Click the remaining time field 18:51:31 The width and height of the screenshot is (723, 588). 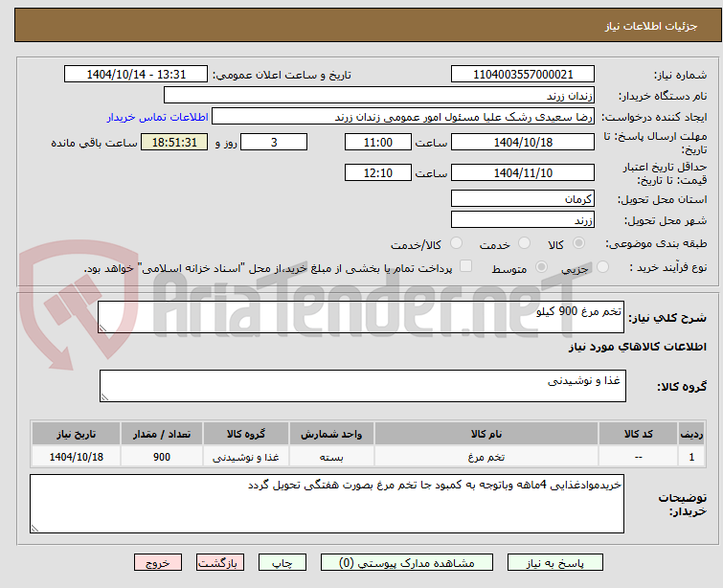(174, 142)
